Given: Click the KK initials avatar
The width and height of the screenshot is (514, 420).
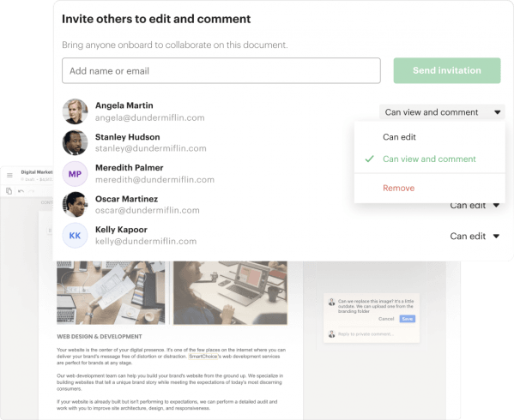Looking at the screenshot, I should 75,236.
